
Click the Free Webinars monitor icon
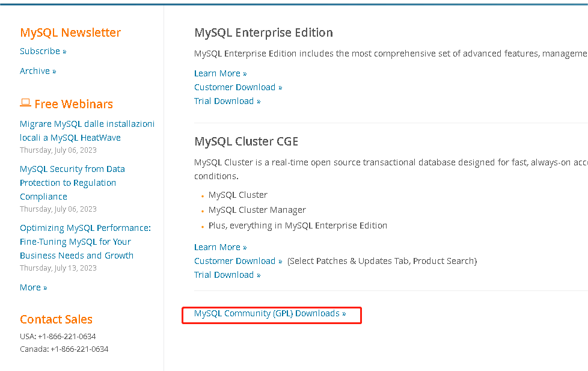click(25, 103)
